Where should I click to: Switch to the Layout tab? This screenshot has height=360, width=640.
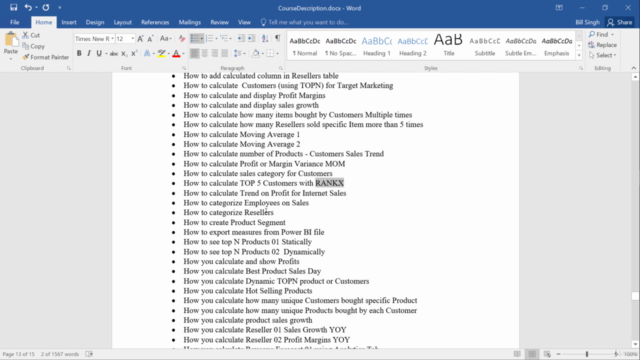click(x=122, y=22)
